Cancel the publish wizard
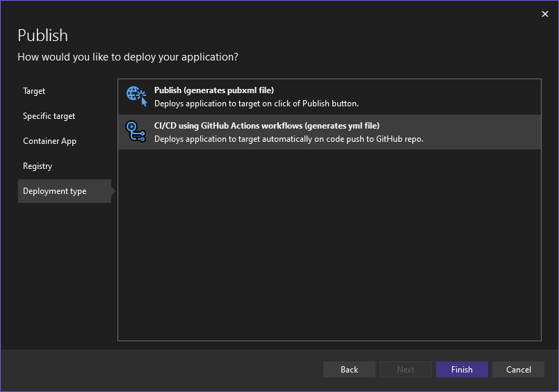 point(518,370)
